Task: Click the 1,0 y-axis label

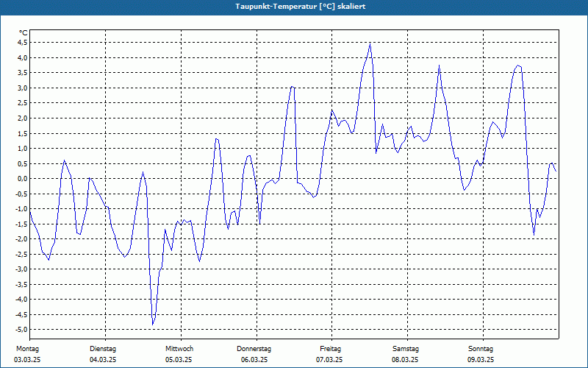Action: [22, 149]
